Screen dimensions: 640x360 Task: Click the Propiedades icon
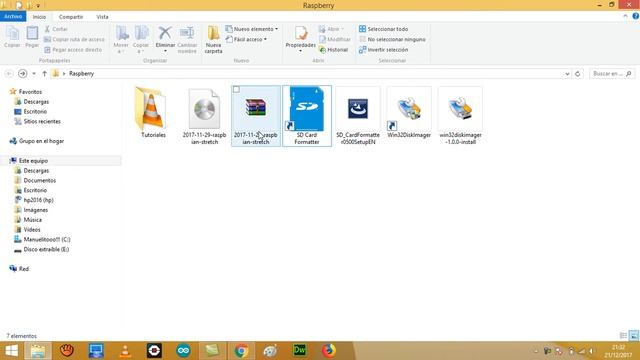pos(301,33)
